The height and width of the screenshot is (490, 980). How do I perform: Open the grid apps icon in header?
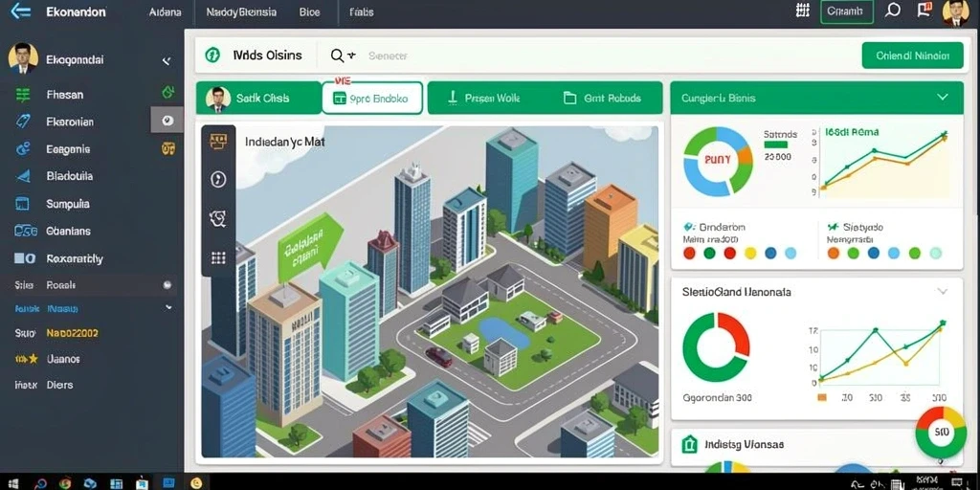(803, 11)
